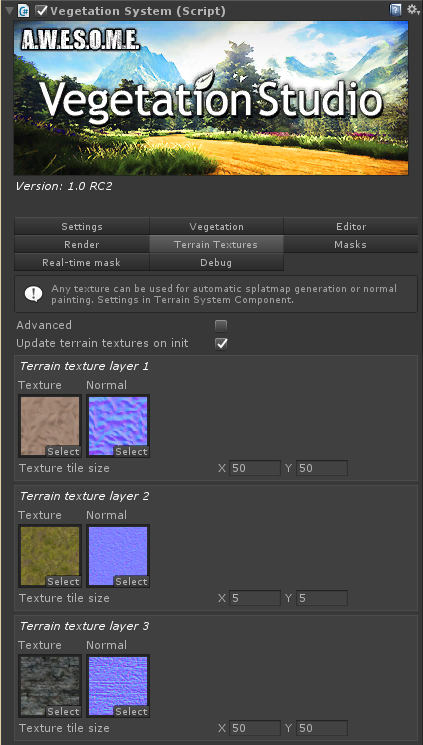
Task: Click the info exclamation icon in help box
Action: [33, 295]
